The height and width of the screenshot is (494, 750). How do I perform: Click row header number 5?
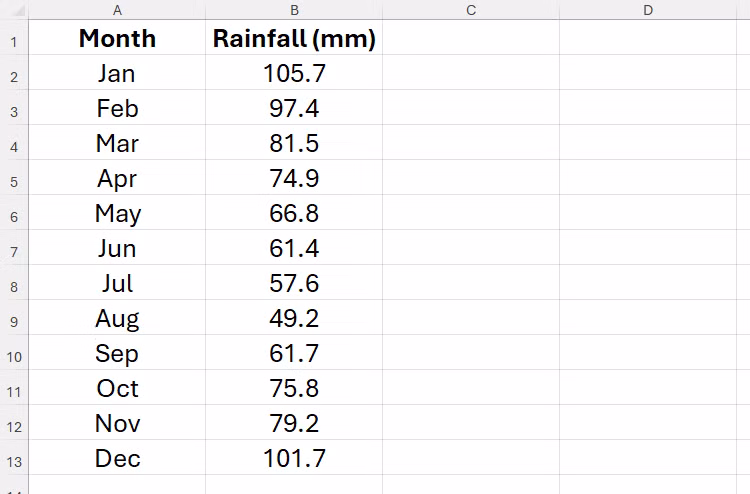click(14, 180)
